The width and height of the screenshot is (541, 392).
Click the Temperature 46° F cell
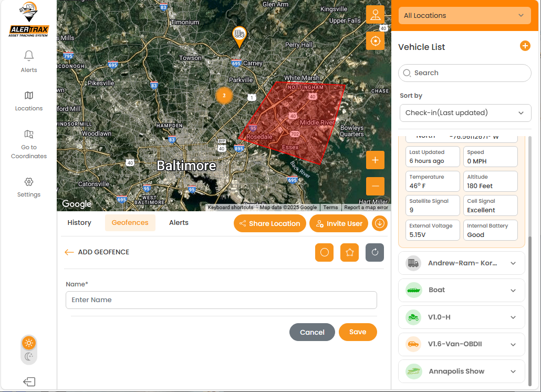[432, 181]
